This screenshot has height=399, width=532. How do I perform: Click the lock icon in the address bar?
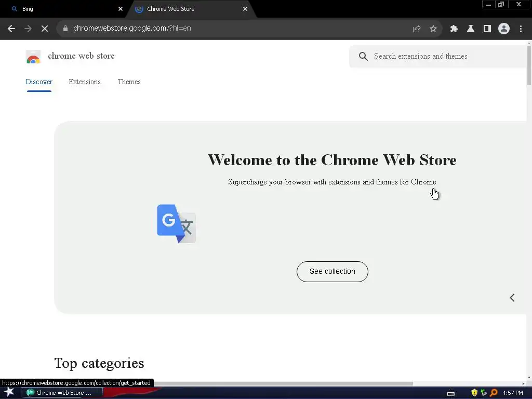[65, 29]
